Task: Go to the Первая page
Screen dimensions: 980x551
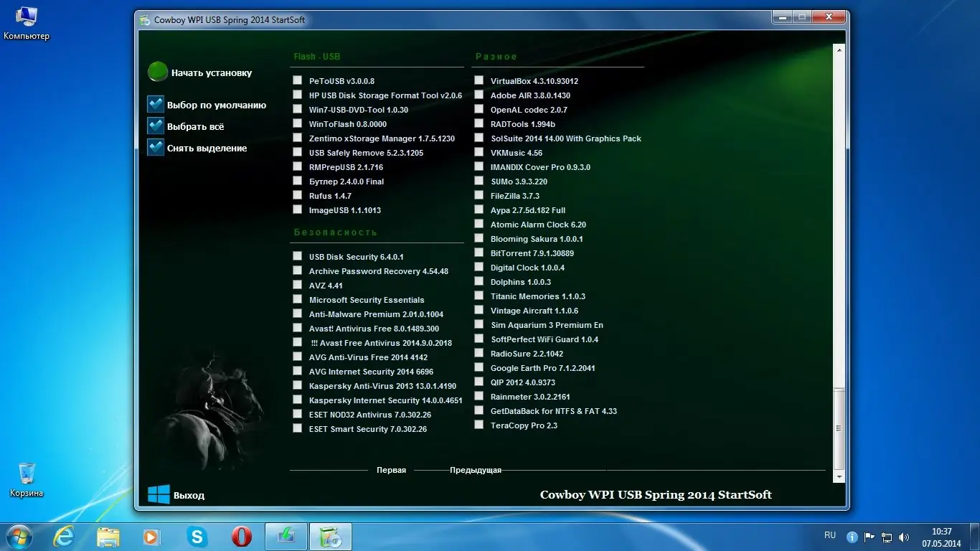Action: [x=392, y=470]
